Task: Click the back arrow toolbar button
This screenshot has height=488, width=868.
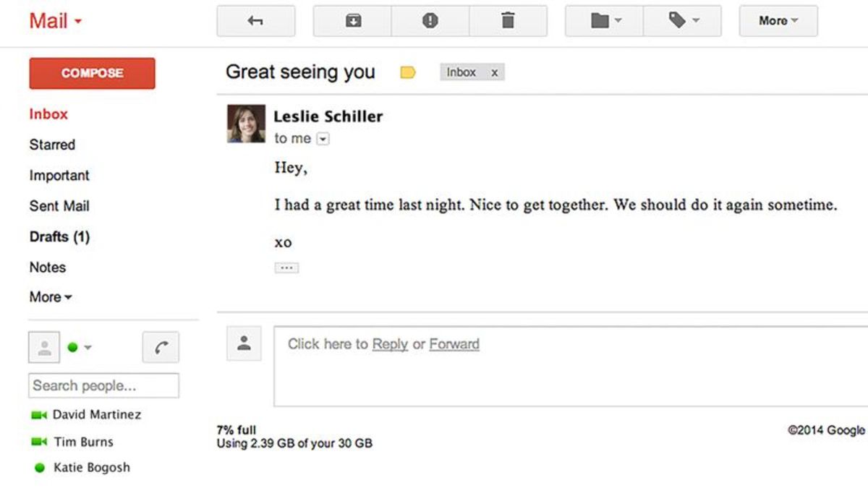Action: 255,21
